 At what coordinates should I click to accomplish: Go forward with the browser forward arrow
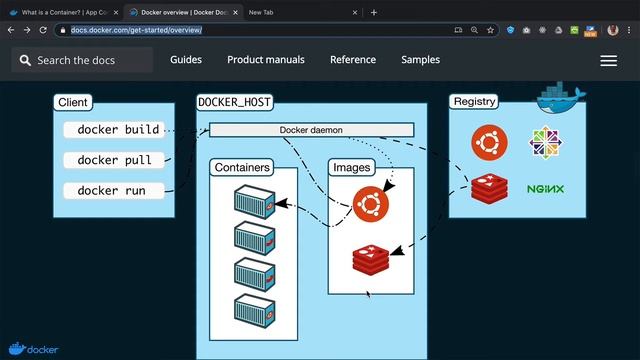27,30
